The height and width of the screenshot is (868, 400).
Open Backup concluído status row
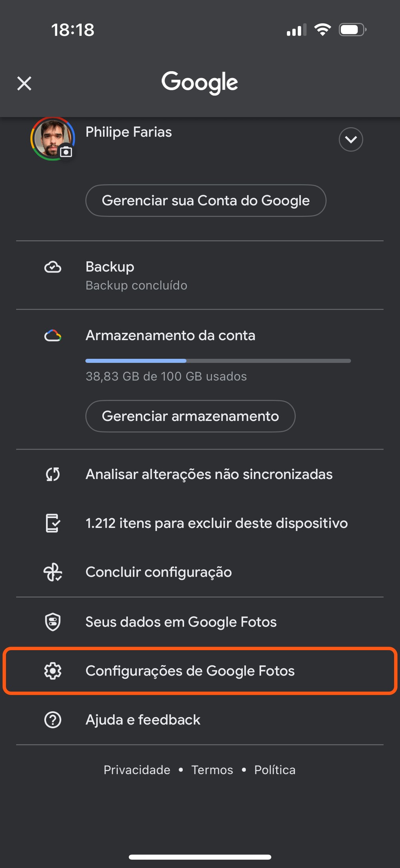[136, 276]
